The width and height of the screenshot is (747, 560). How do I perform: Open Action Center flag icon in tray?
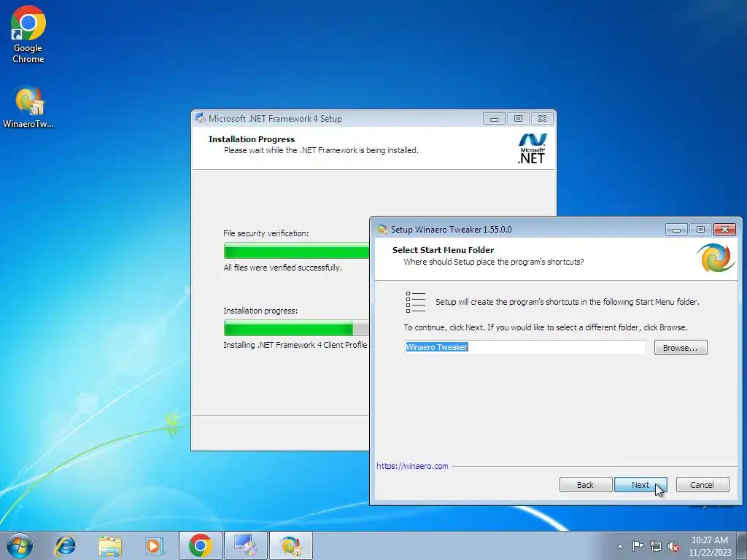638,545
